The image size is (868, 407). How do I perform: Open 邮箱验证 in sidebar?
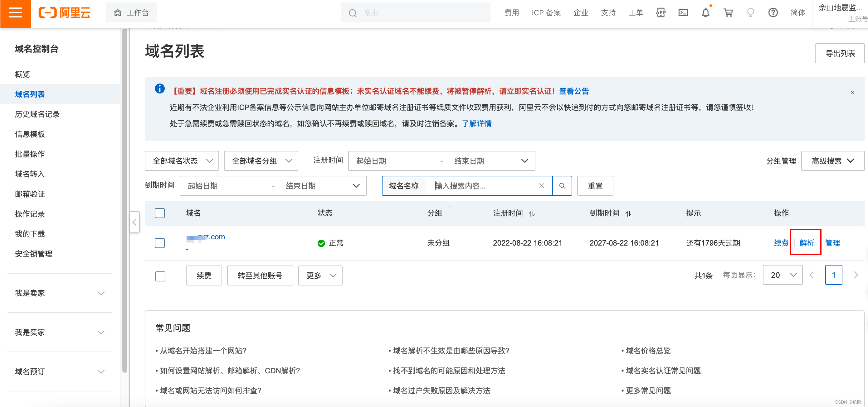(30, 194)
